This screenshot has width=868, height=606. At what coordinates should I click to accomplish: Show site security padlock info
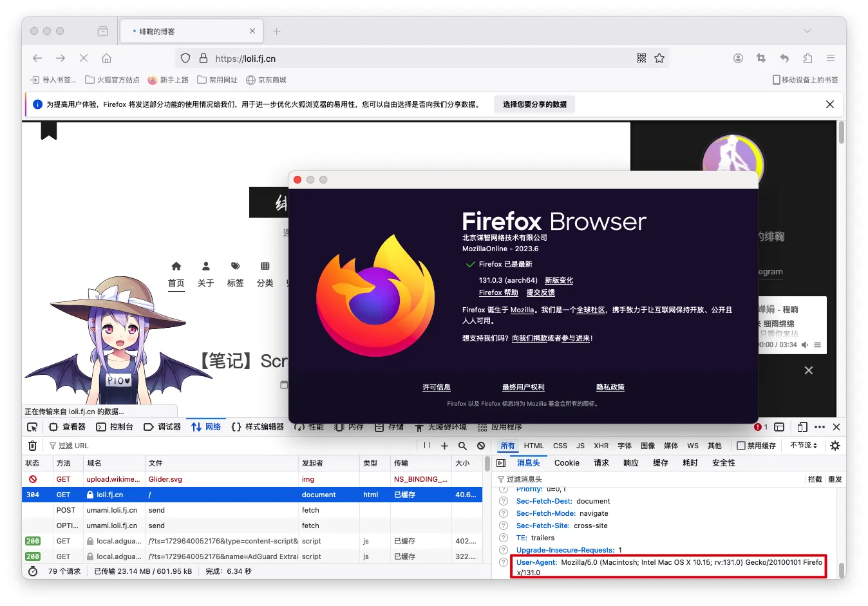point(203,59)
